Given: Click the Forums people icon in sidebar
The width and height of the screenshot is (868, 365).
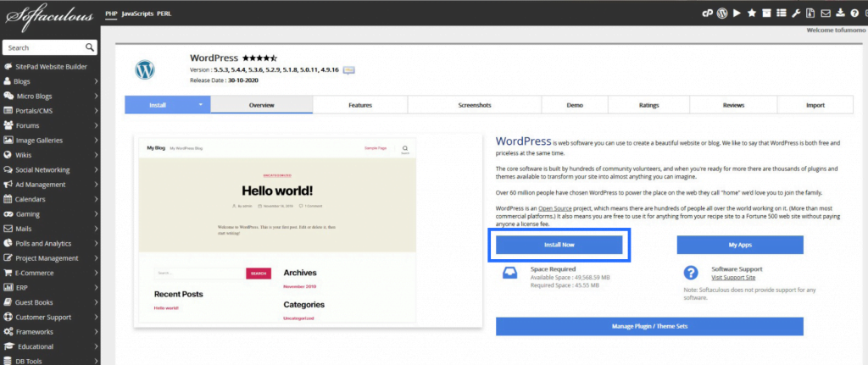Looking at the screenshot, I should click(8, 125).
